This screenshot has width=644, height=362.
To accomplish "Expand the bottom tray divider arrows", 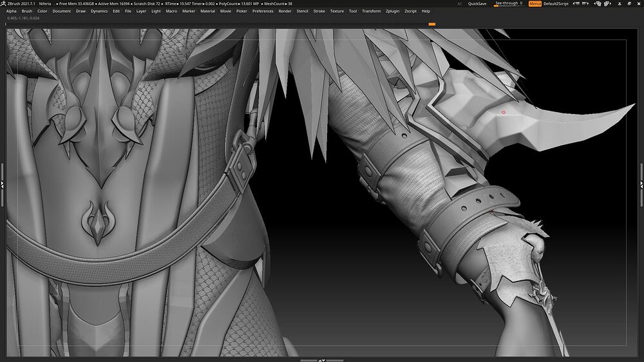I will (322, 360).
